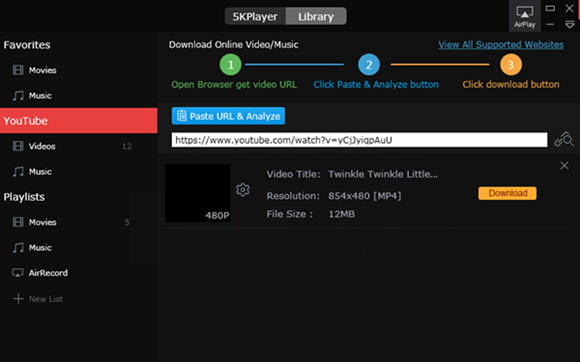Click 'Click Paste & Analyze button' text
580x362 pixels.
376,85
